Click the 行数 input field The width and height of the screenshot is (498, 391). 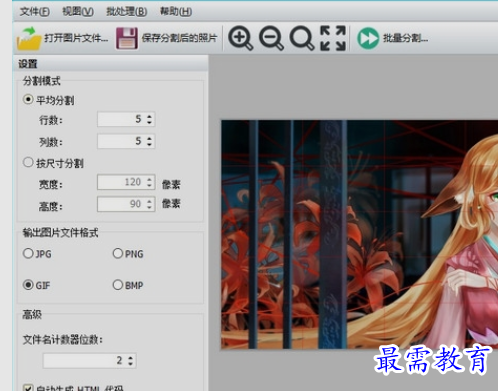(x=126, y=119)
